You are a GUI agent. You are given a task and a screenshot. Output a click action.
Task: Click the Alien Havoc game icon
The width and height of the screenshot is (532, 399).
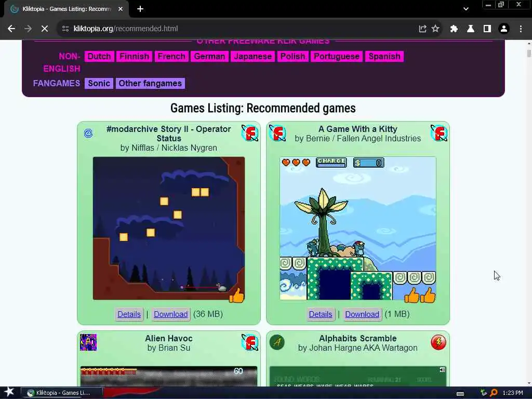[88, 342]
